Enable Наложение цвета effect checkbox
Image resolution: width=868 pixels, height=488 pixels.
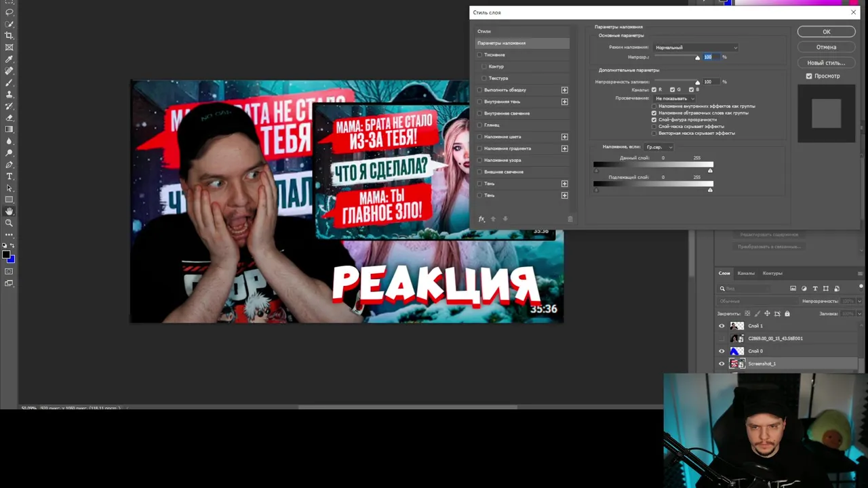(x=480, y=137)
